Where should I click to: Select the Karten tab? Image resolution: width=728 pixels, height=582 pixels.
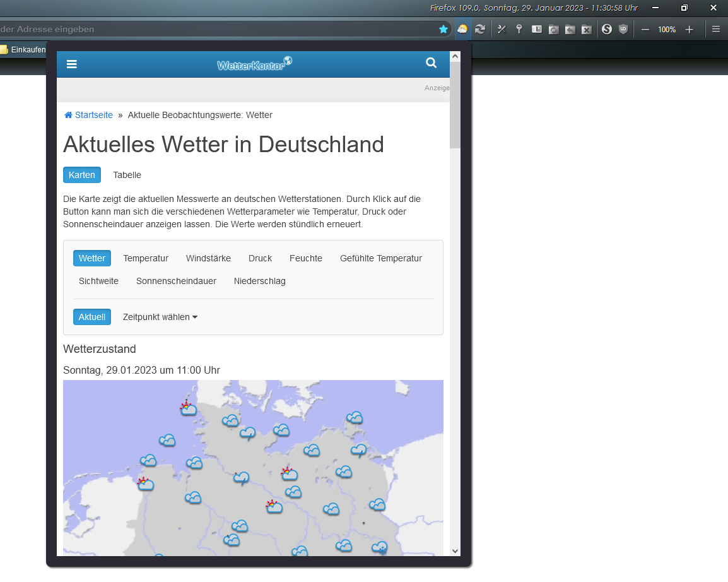82,175
